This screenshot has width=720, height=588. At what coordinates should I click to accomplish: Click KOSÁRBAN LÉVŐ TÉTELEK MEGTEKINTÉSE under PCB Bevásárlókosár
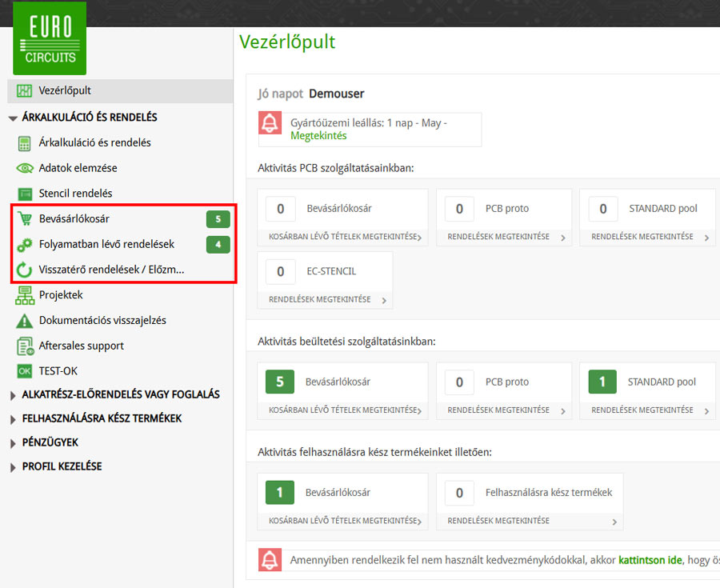343,237
